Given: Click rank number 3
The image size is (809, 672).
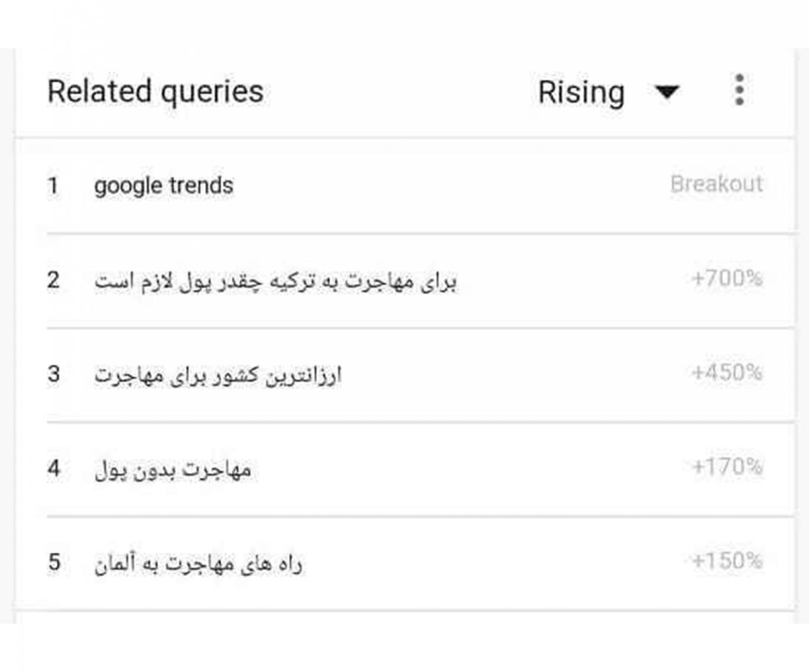Looking at the screenshot, I should click(53, 374).
